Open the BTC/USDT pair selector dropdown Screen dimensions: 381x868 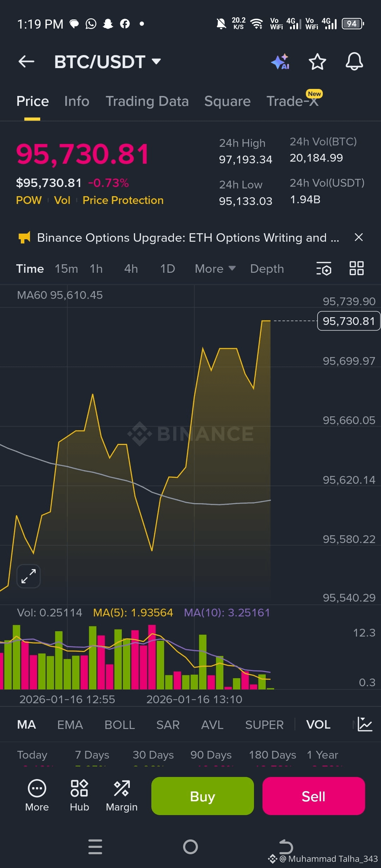[x=108, y=62]
